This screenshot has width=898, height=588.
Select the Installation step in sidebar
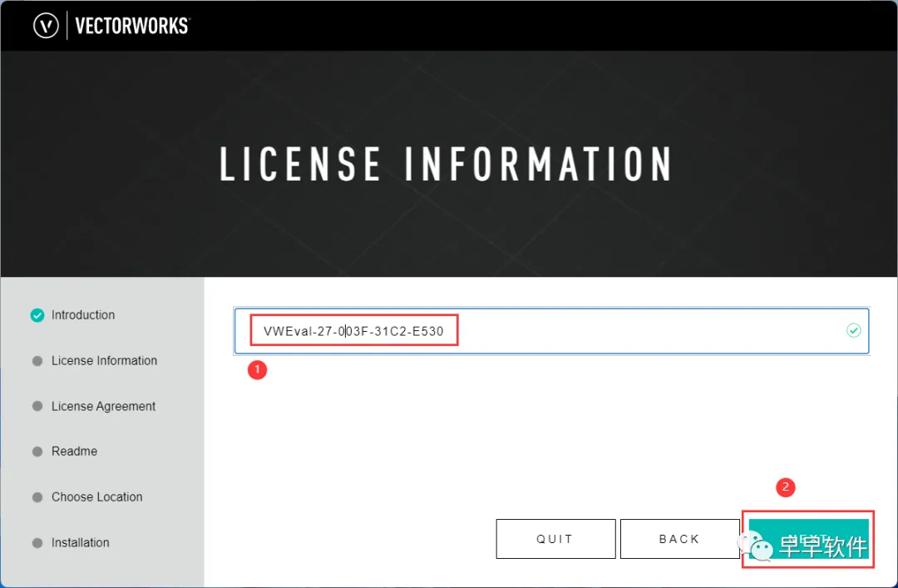[80, 543]
